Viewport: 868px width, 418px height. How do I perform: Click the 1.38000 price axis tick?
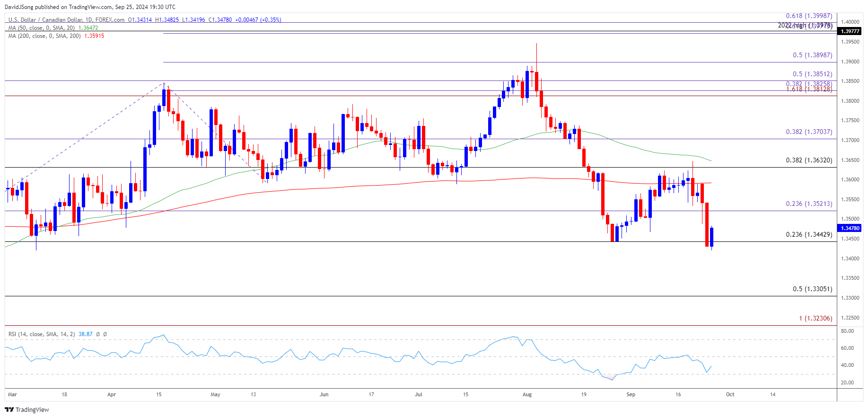pos(850,101)
